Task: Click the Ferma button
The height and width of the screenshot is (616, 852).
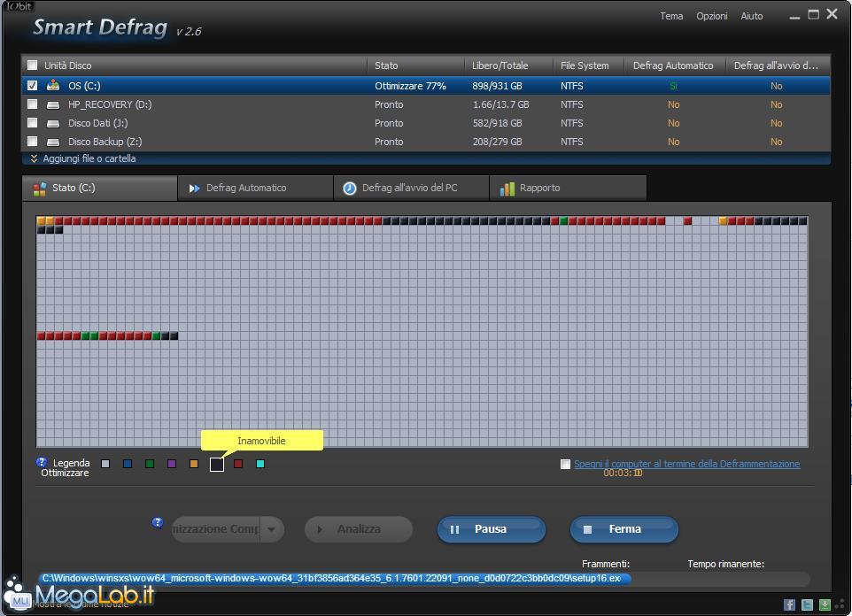Action: click(x=624, y=529)
